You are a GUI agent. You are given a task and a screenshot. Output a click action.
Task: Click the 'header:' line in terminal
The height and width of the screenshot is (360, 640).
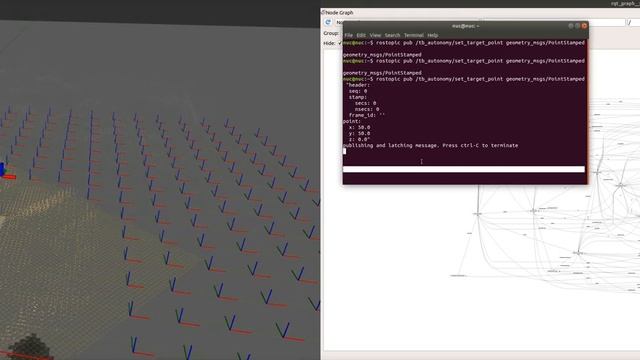(x=358, y=85)
